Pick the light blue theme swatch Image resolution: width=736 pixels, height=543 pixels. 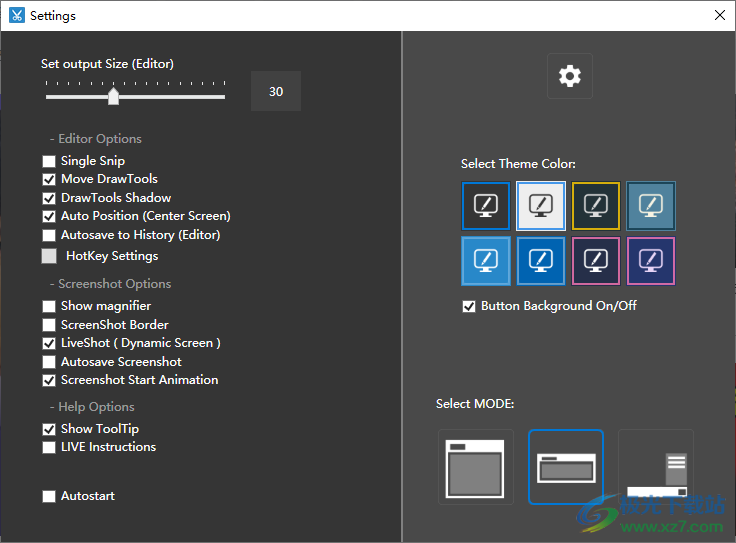point(486,261)
